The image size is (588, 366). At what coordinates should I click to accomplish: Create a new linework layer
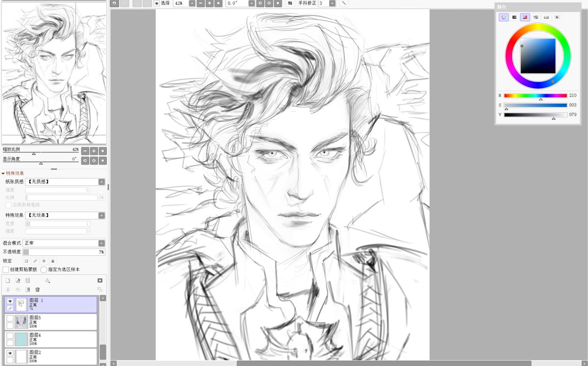pyautogui.click(x=18, y=281)
